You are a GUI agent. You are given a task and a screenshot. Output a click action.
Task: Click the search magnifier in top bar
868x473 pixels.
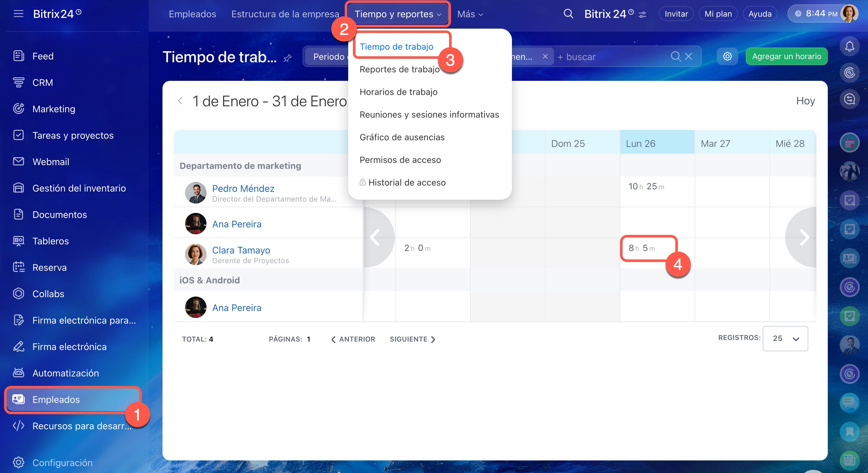pos(568,14)
